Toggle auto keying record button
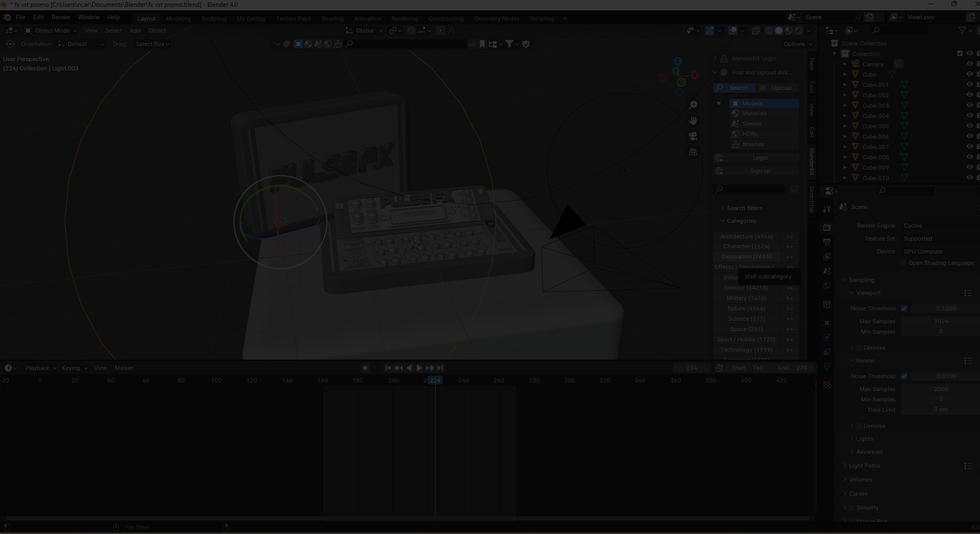This screenshot has height=534, width=980. click(365, 368)
